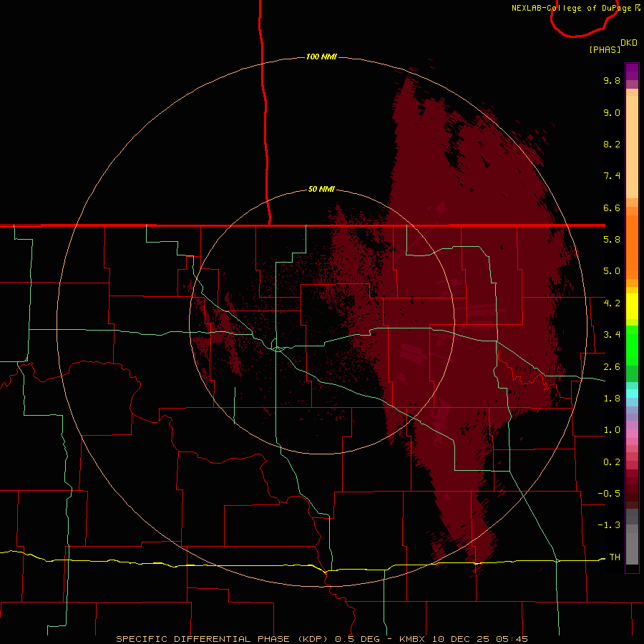
Task: Click the 50 NMI range ring label
Action: click(x=321, y=190)
